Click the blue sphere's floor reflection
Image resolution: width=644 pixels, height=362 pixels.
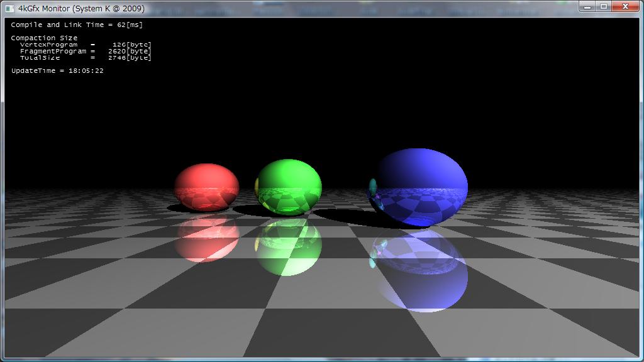point(421,270)
